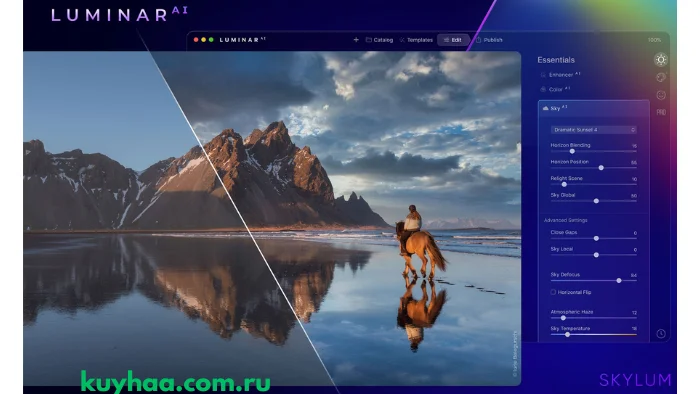The height and width of the screenshot is (394, 700).
Task: Click the Sky Local slider handle
Action: (x=596, y=255)
